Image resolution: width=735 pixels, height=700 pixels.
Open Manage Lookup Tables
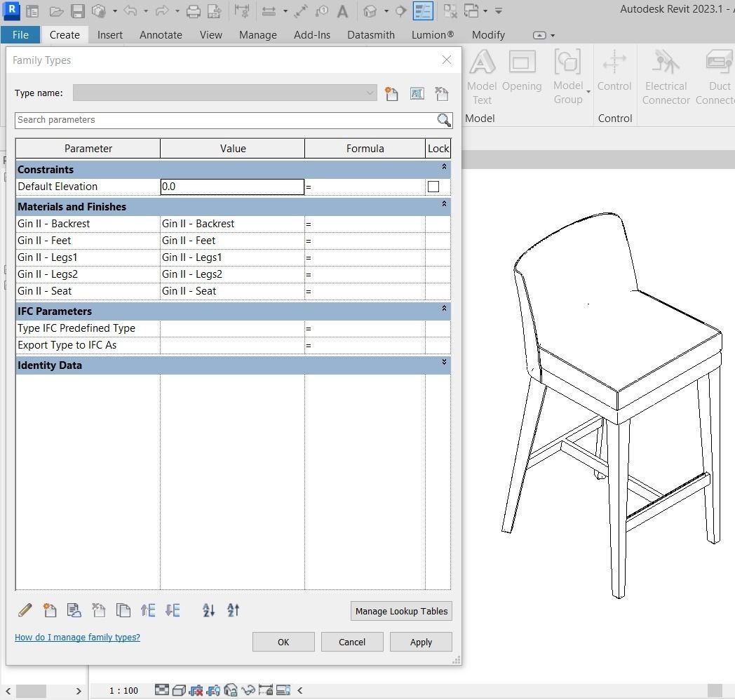tap(401, 611)
